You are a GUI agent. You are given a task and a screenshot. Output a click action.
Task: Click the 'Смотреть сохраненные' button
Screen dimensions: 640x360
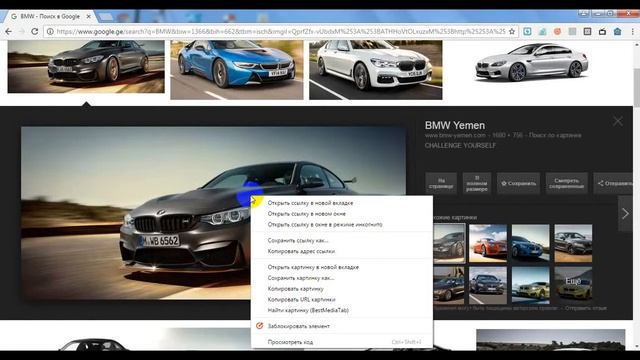567,183
